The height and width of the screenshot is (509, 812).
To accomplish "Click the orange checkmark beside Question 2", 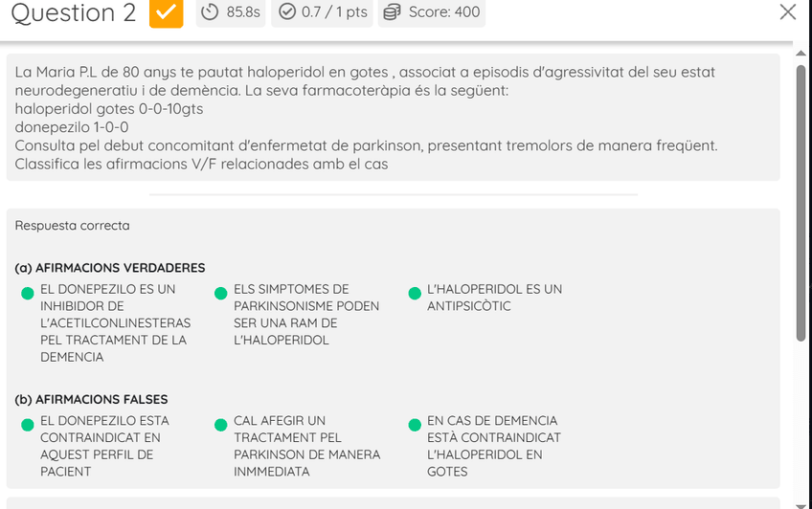I will click(x=166, y=12).
